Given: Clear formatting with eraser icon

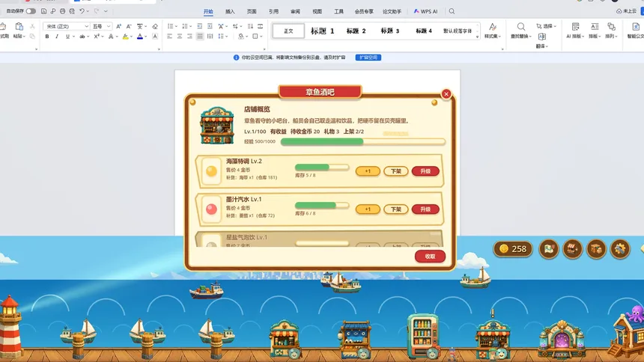Looking at the screenshot, I should click(155, 26).
